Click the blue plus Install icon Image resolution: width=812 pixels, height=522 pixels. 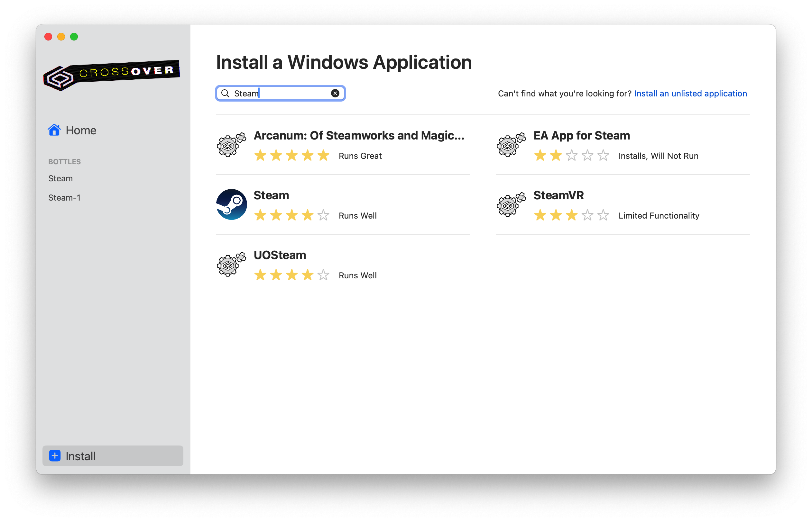(x=55, y=456)
